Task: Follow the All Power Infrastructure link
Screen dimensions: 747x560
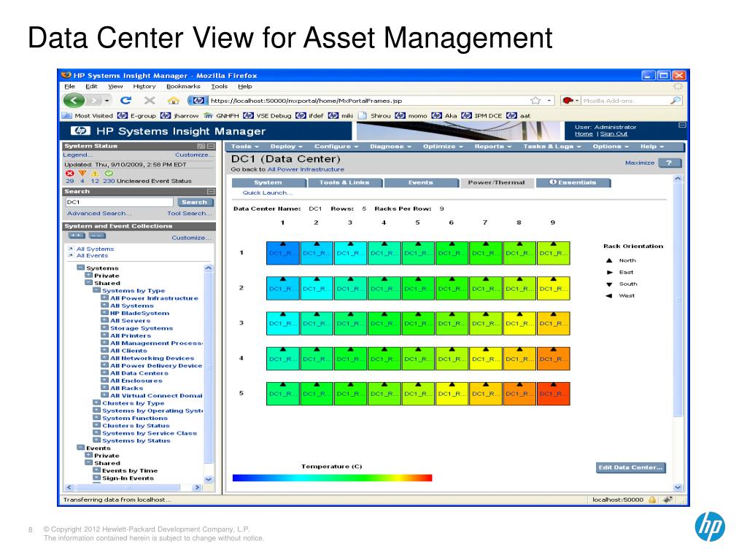Action: 306,169
